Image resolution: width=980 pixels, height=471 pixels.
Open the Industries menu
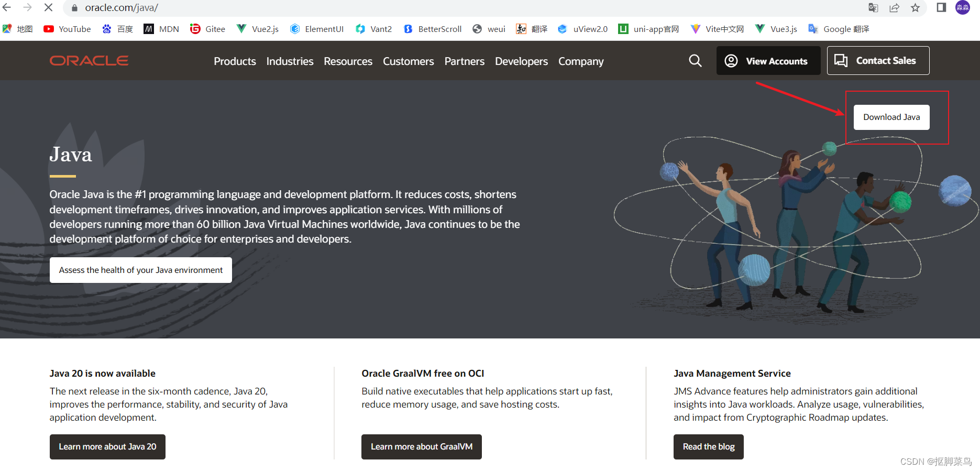tap(290, 61)
